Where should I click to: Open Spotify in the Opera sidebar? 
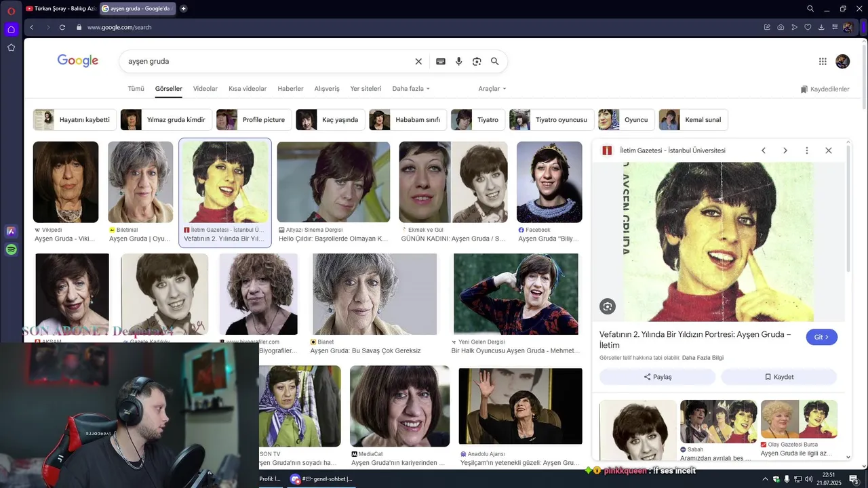click(x=11, y=249)
